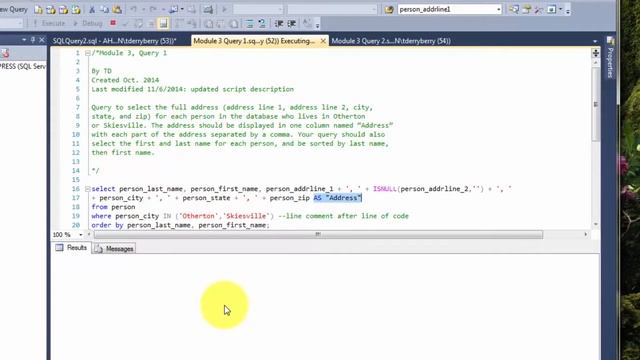The height and width of the screenshot is (360, 640).
Task: Click the Navigate Backward icon
Action: pos(173,9)
